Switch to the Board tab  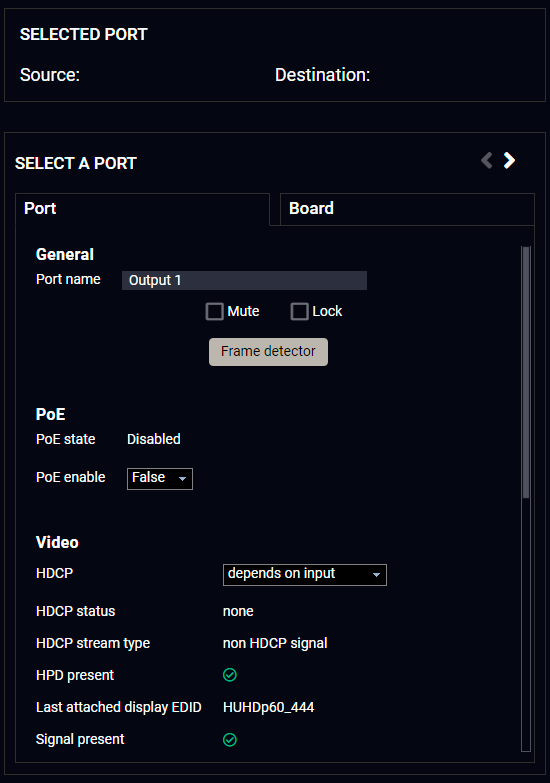click(x=407, y=209)
